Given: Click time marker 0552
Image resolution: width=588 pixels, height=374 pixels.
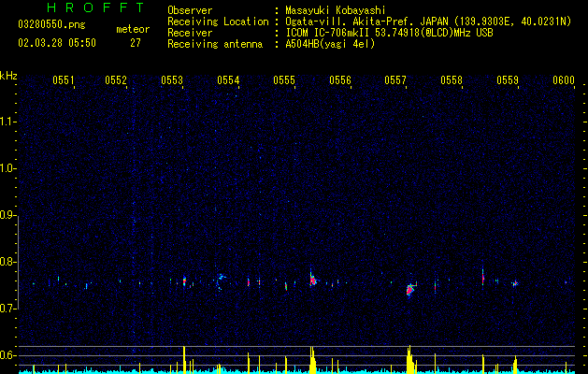Looking at the screenshot, I should pyautogui.click(x=116, y=80).
